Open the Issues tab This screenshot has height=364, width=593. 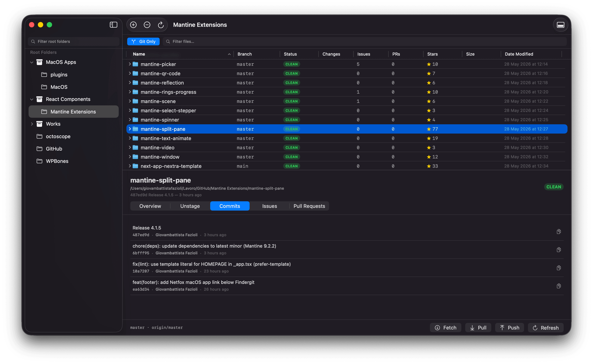pyautogui.click(x=269, y=206)
